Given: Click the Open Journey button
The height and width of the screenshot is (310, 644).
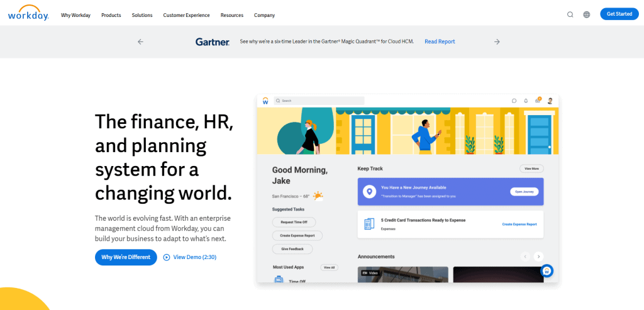Looking at the screenshot, I should pyautogui.click(x=525, y=192).
